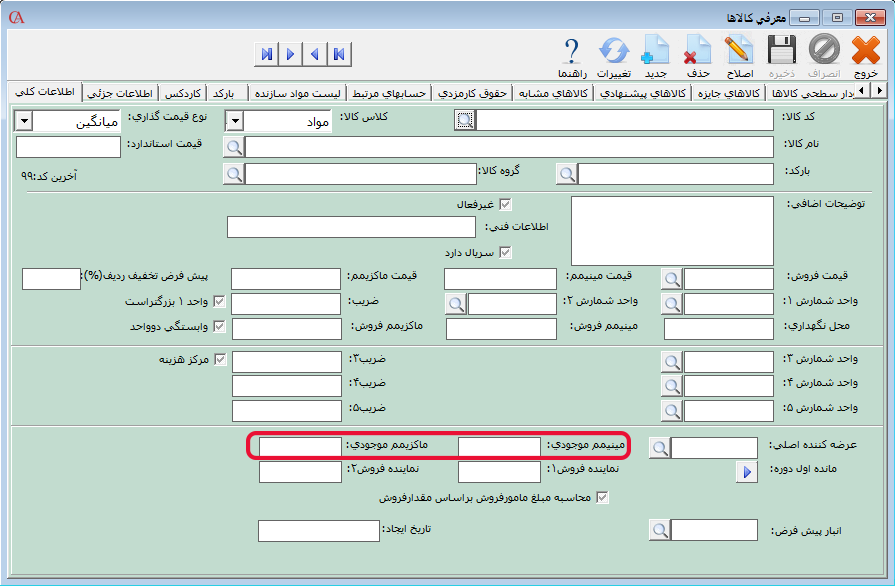Enable the مرکز هزینه checkbox

pos(220,359)
